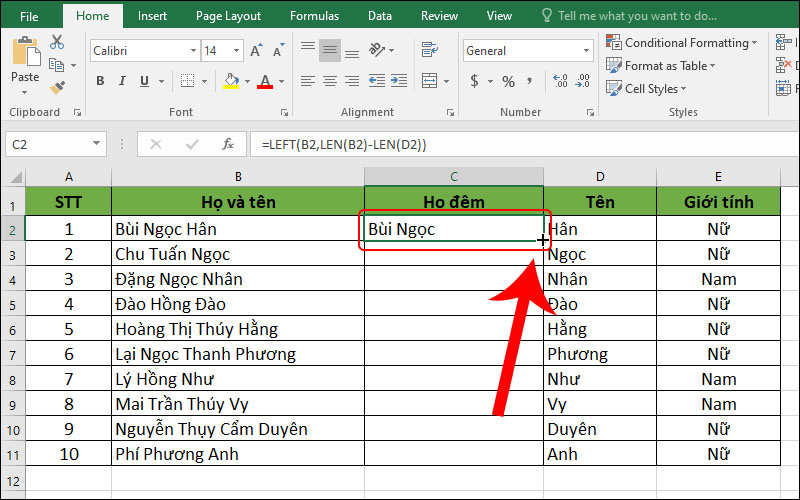Screen dimensions: 800x500
Task: Select the Format Painter brush
Action: click(x=57, y=88)
